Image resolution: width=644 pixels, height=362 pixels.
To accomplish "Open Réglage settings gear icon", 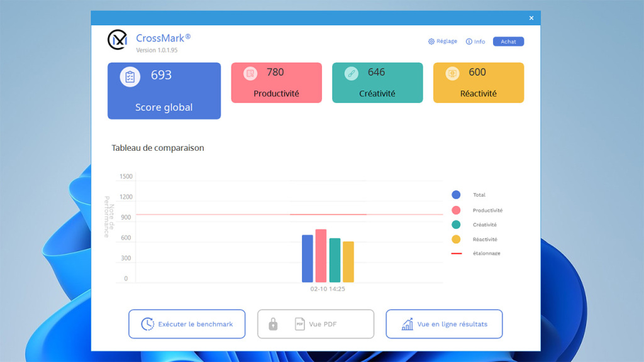I will [x=431, y=41].
